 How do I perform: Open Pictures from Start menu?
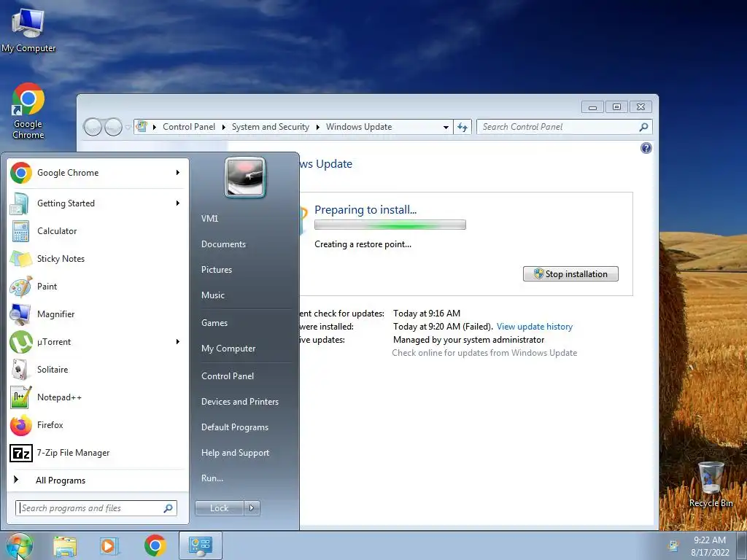pyautogui.click(x=216, y=270)
